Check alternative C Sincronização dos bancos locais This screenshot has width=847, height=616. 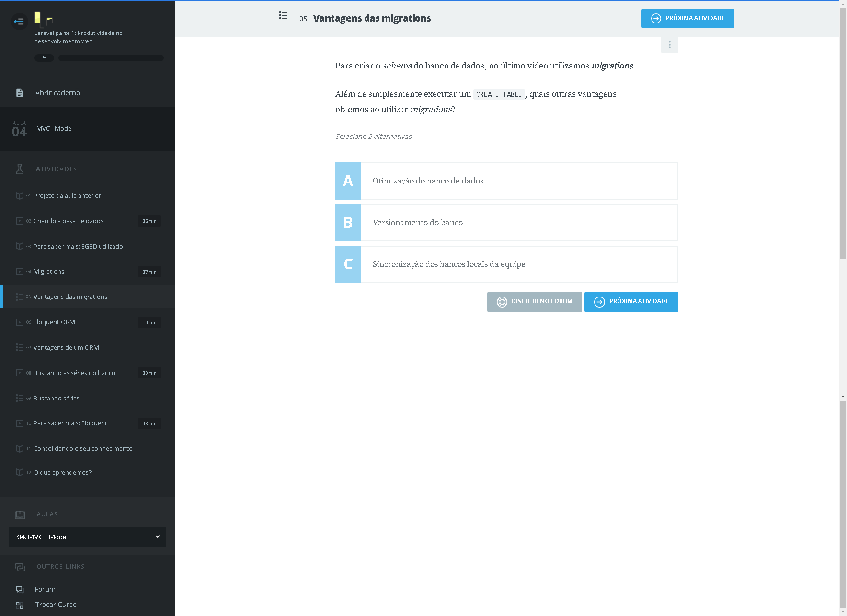click(x=506, y=264)
